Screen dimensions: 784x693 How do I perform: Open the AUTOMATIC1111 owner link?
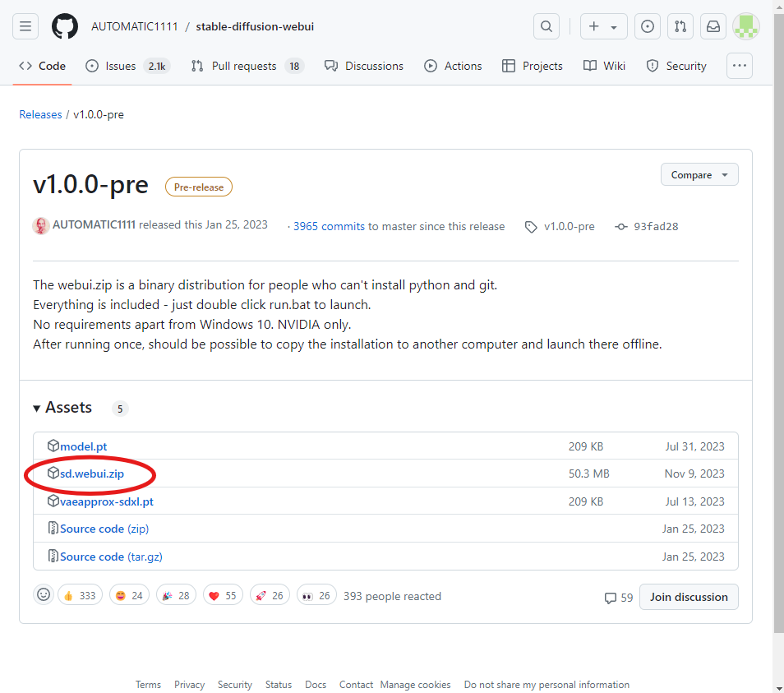[x=135, y=26]
